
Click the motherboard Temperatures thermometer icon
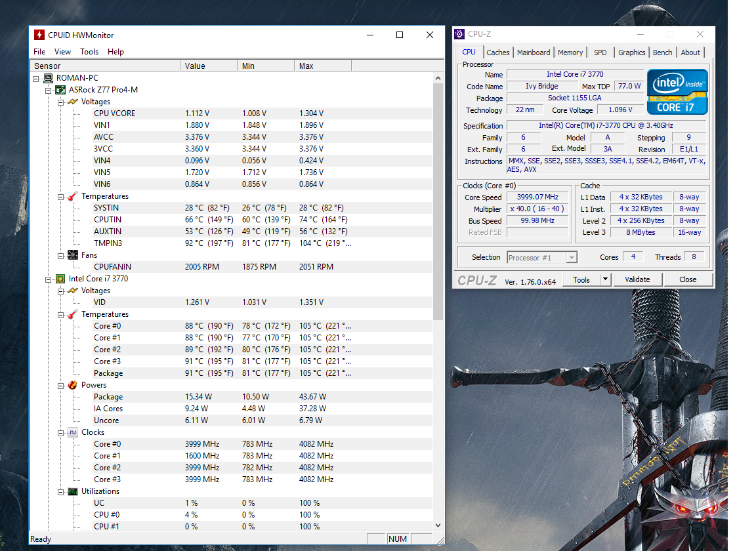pyautogui.click(x=73, y=196)
